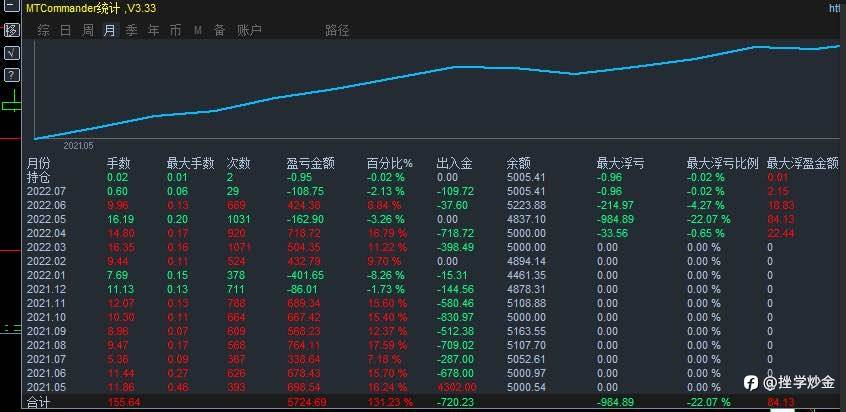Click total deposit value -720.23

(455, 402)
